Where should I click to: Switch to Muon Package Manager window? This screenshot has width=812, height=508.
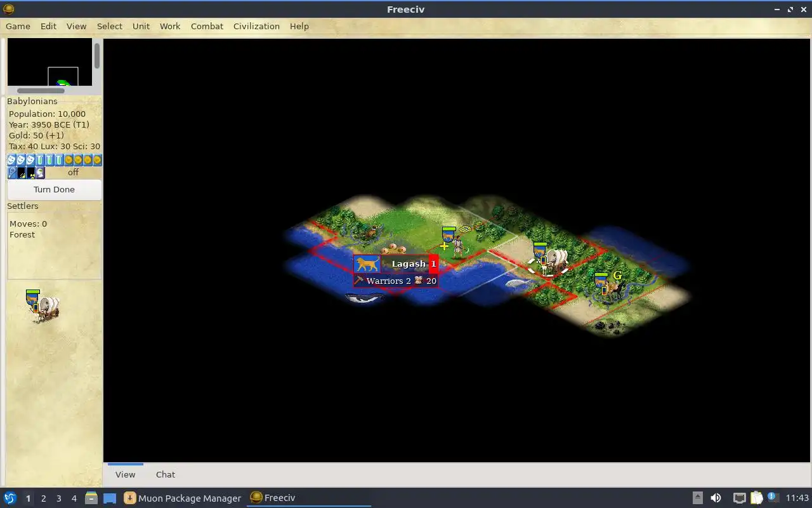click(182, 498)
